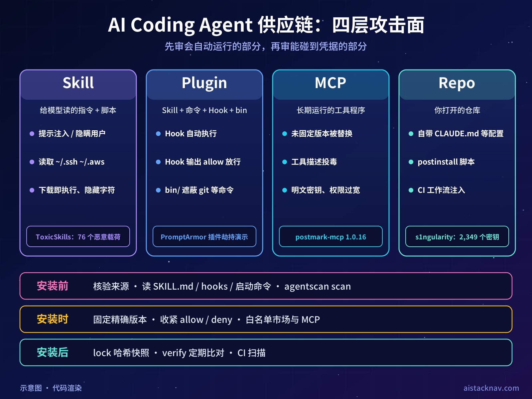
Task: Click the footer text '示意图 · 代码渲染'
Action: pyautogui.click(x=51, y=388)
